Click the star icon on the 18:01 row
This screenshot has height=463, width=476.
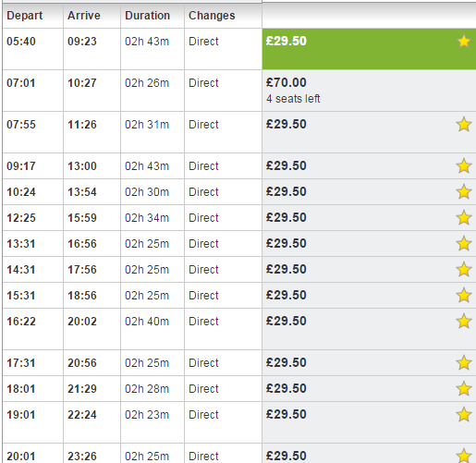coord(464,388)
